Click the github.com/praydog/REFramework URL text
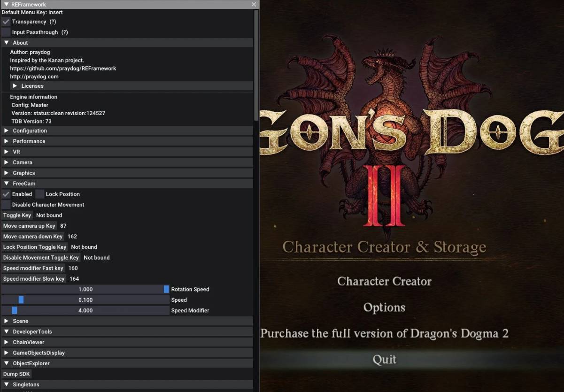Image resolution: width=564 pixels, height=392 pixels. click(63, 69)
